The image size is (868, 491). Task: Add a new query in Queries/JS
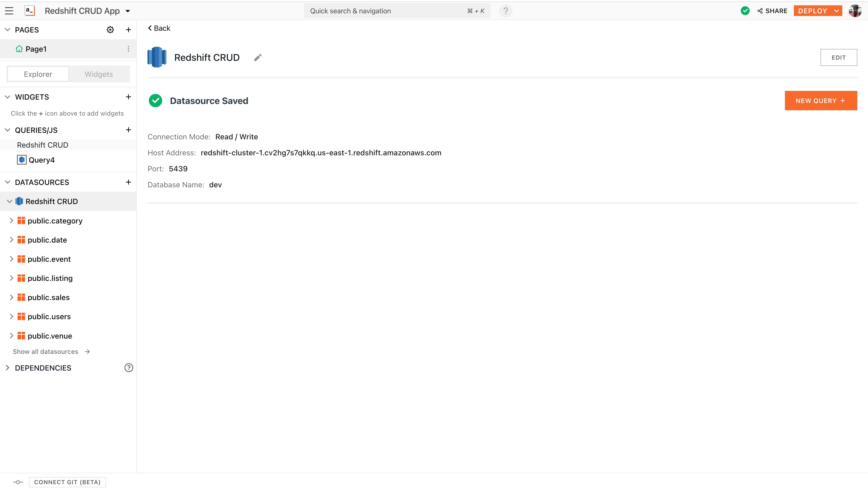click(128, 130)
